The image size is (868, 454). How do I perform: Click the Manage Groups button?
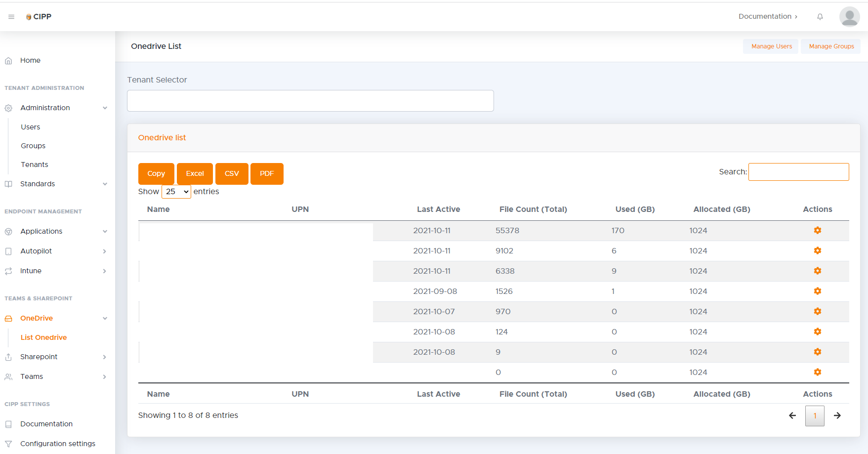(831, 46)
